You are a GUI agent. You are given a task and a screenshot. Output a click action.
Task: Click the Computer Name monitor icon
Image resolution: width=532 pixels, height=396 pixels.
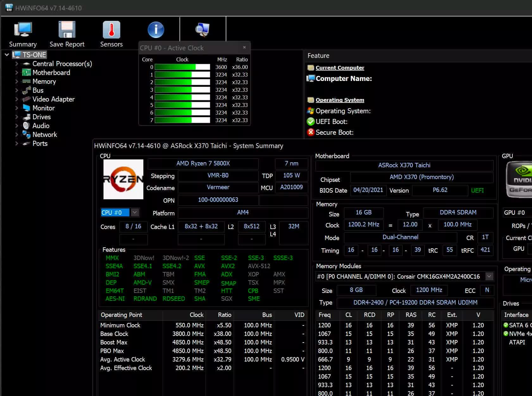point(311,78)
